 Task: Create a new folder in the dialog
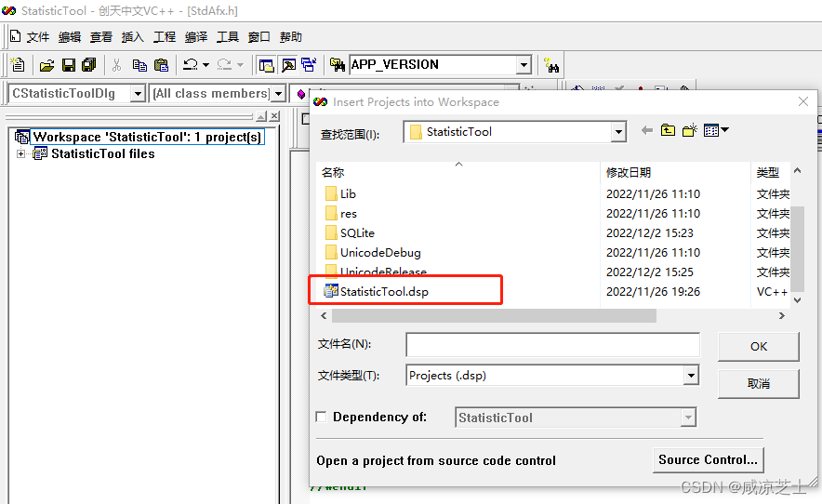pyautogui.click(x=690, y=131)
